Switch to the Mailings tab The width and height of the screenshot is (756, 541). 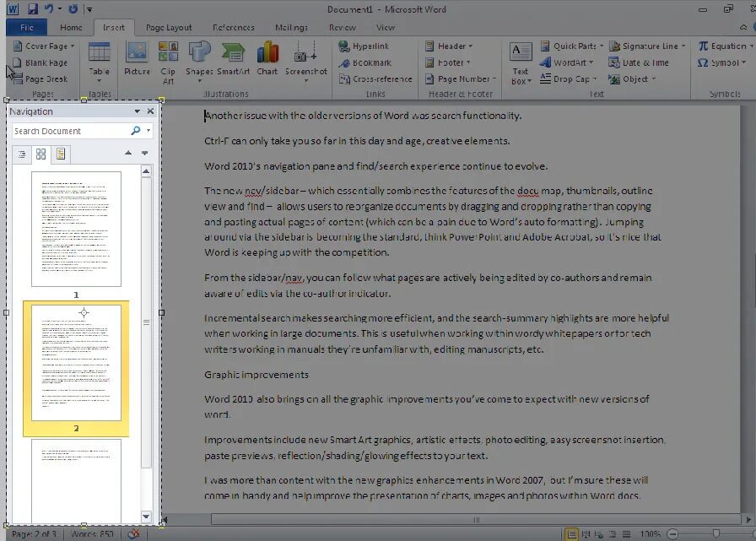(291, 28)
